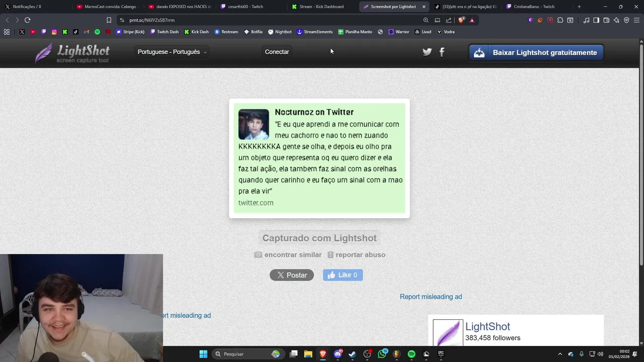Open the Livad bookmark
Screen dimensions: 644x362
[x=423, y=32]
